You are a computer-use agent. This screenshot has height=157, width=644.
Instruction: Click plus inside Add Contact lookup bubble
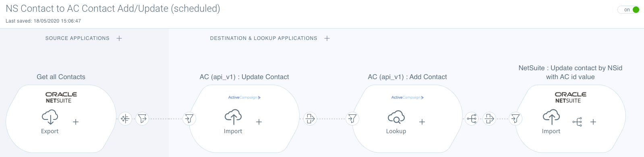pyautogui.click(x=422, y=122)
